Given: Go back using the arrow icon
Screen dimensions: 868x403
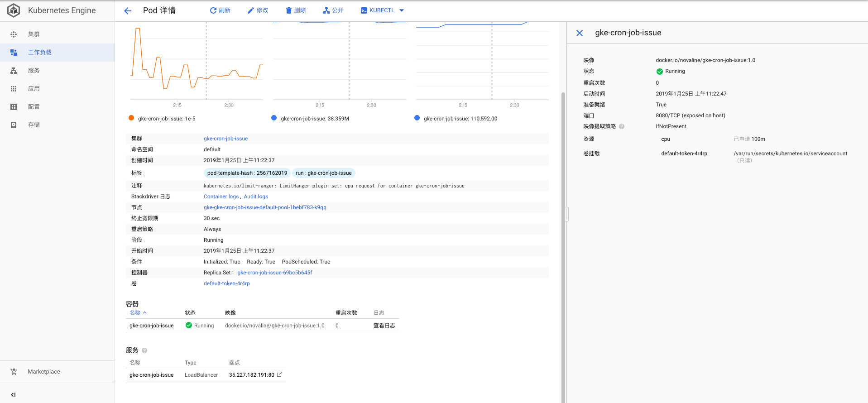Looking at the screenshot, I should coord(128,11).
